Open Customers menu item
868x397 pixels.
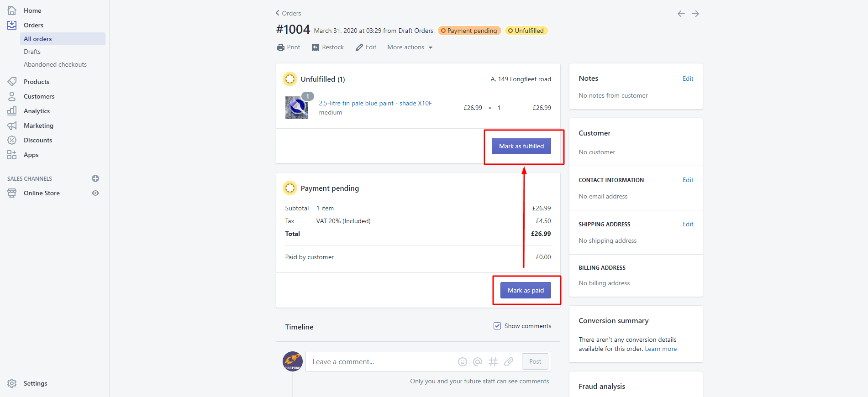pyautogui.click(x=39, y=96)
